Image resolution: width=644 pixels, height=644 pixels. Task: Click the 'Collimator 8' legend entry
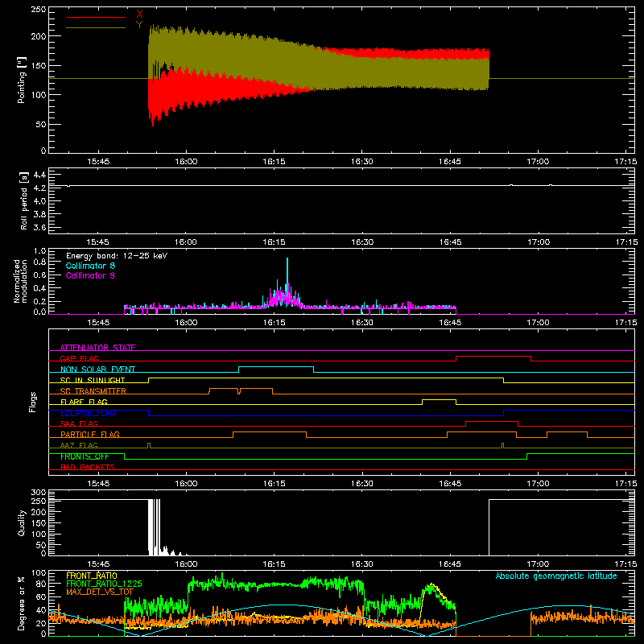tap(90, 266)
